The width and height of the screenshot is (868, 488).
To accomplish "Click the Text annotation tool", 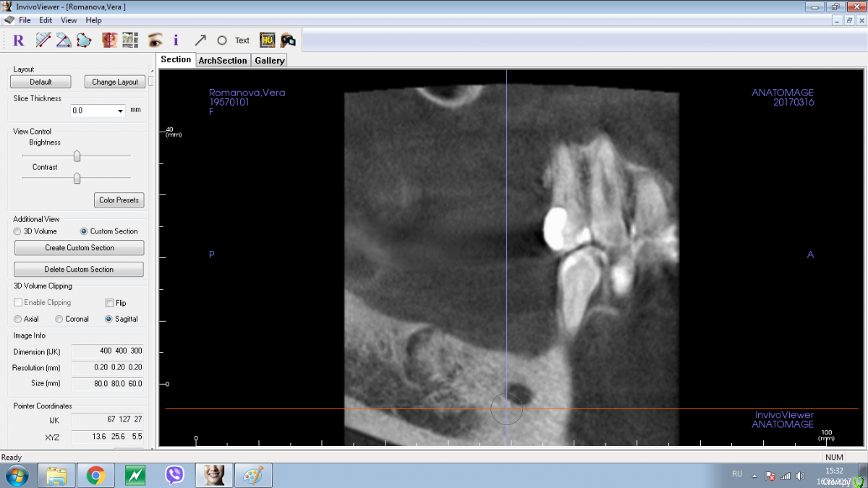I will tap(241, 40).
